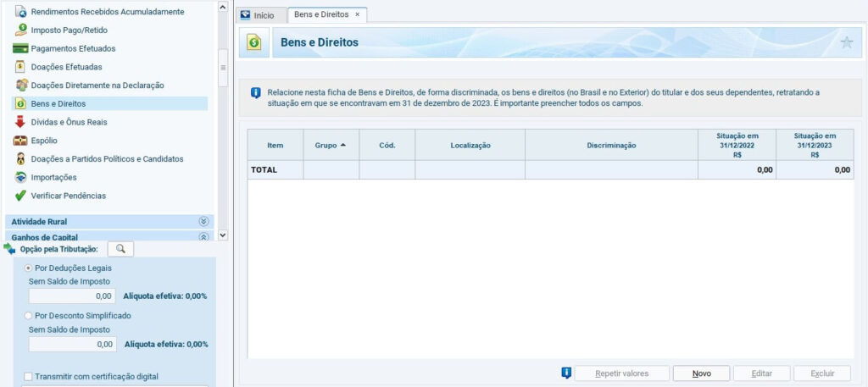Open the Espólio chest icon
This screenshot has width=868, height=387.
pos(21,141)
